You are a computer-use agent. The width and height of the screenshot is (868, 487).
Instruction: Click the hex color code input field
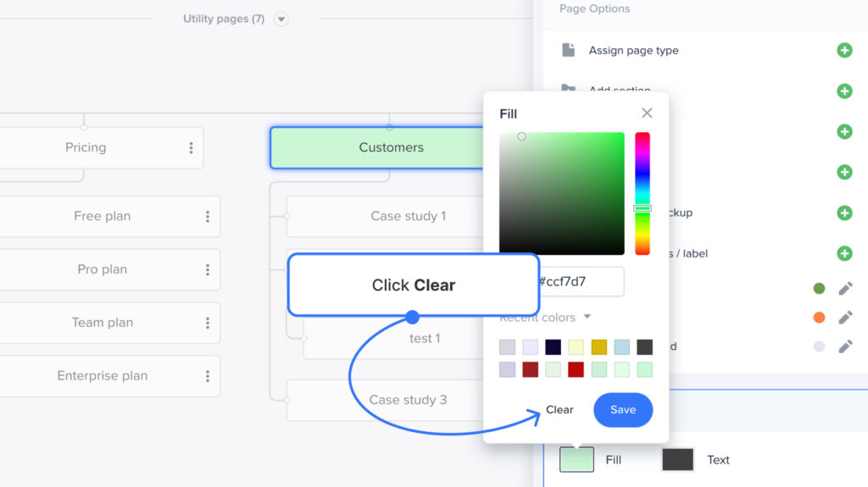click(x=581, y=281)
